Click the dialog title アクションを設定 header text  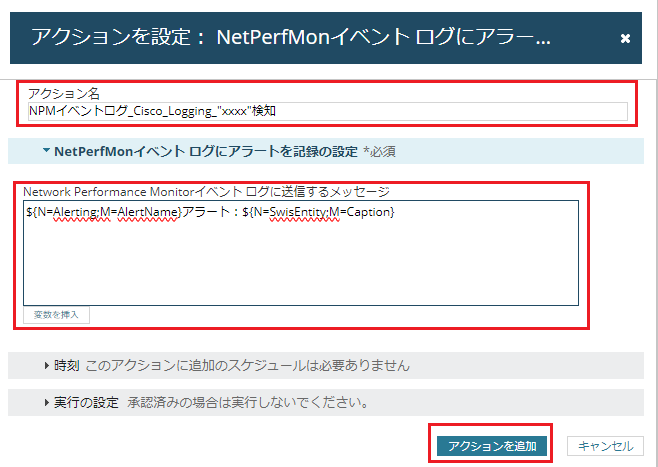(291, 38)
